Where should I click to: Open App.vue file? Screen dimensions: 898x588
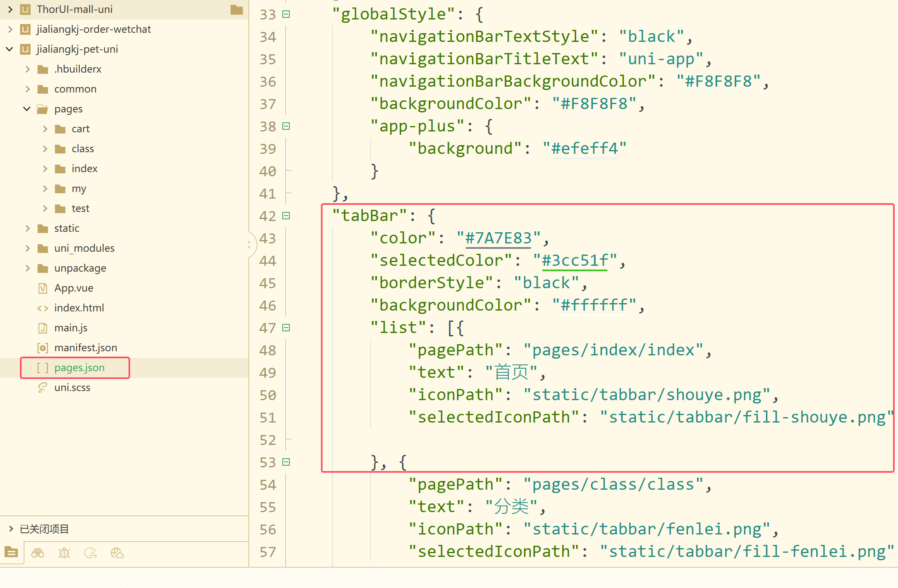73,288
